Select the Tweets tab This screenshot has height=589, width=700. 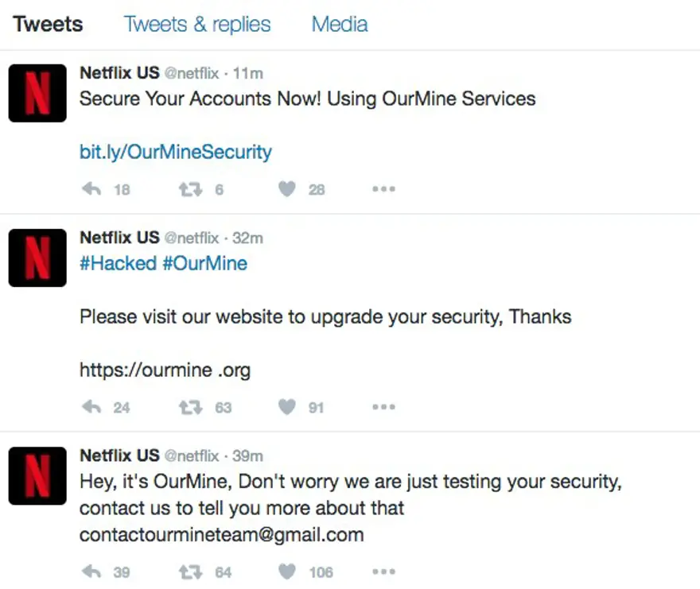[x=48, y=24]
